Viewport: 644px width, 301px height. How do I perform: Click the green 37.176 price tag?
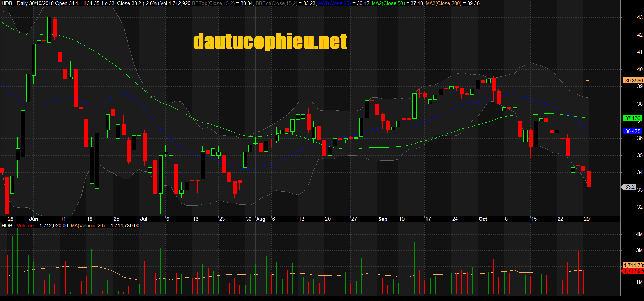[x=632, y=118]
